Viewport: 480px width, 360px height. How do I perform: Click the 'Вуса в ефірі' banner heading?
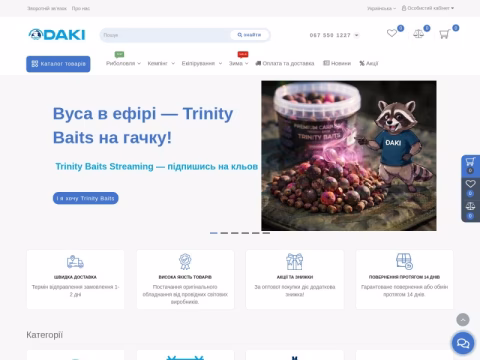(x=143, y=125)
